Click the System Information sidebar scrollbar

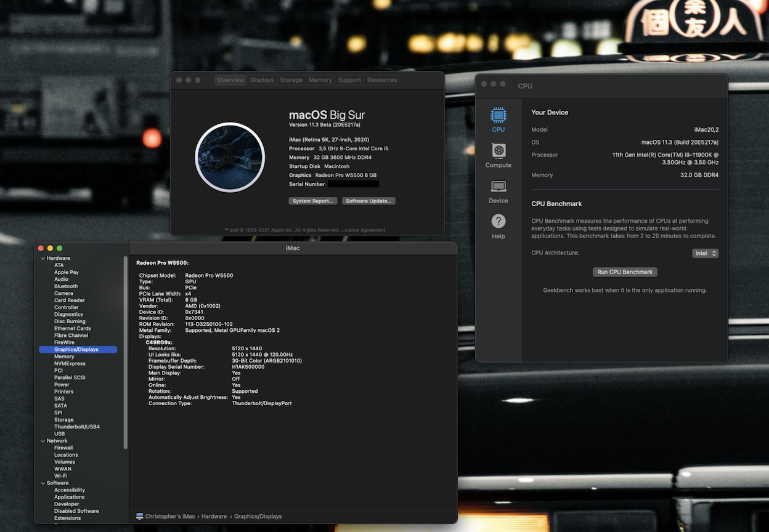coord(126,352)
